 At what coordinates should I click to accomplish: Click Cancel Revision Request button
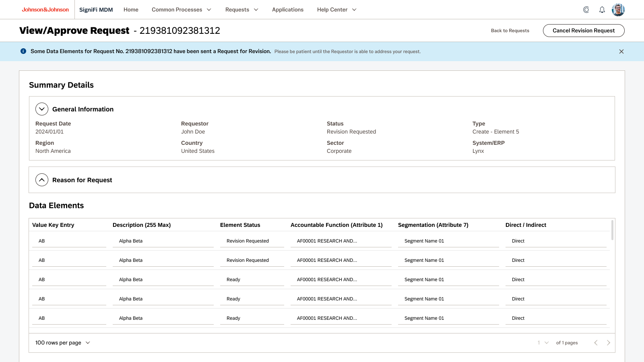coord(583,31)
